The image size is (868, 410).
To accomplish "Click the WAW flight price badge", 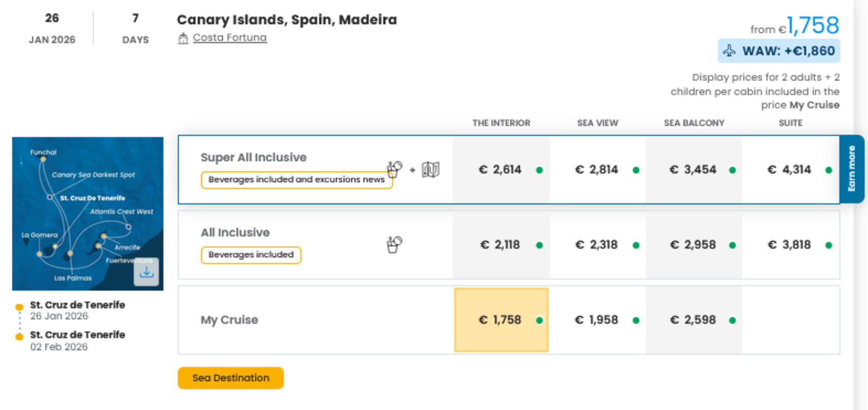I will 778,51.
